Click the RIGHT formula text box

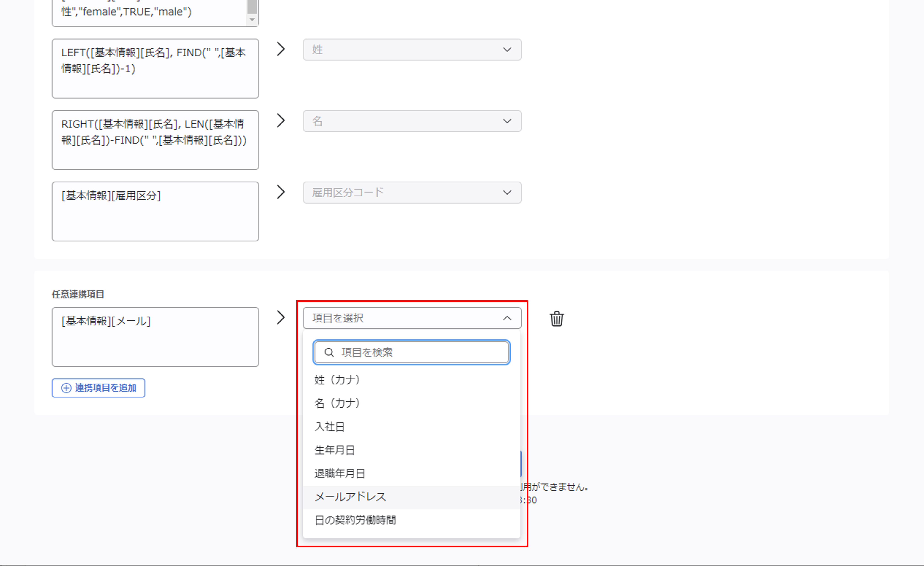click(x=155, y=140)
